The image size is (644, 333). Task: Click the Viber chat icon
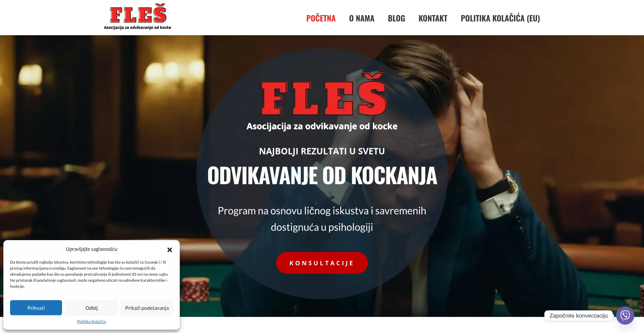coord(625,315)
